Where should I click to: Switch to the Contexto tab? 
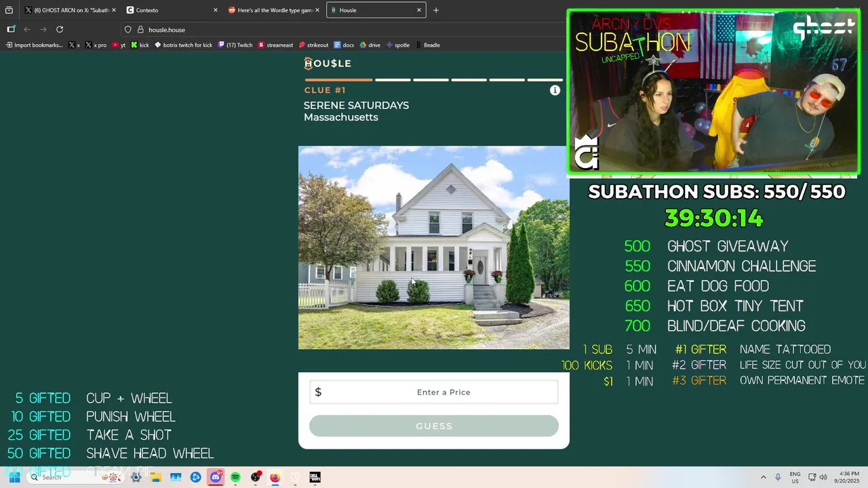tap(172, 10)
